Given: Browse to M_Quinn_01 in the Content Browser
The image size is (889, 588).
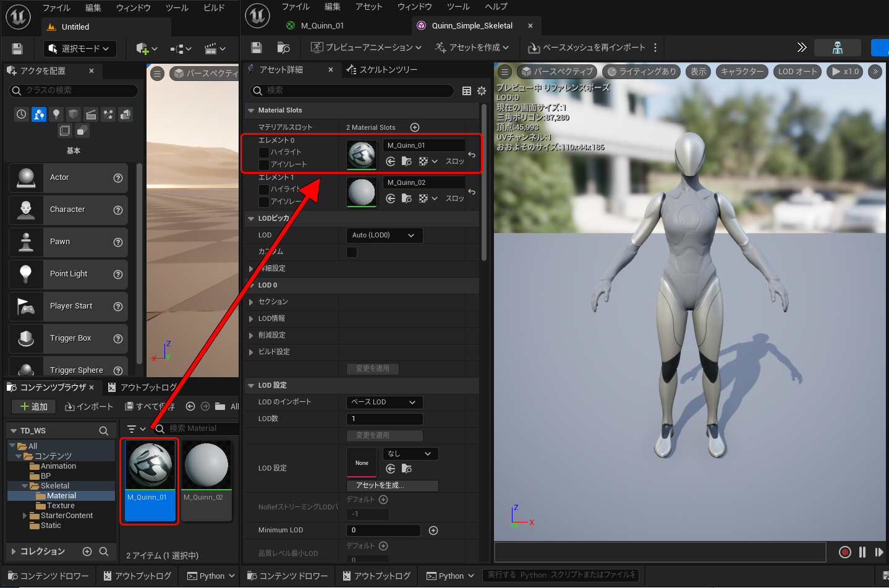Looking at the screenshot, I should pyautogui.click(x=406, y=161).
